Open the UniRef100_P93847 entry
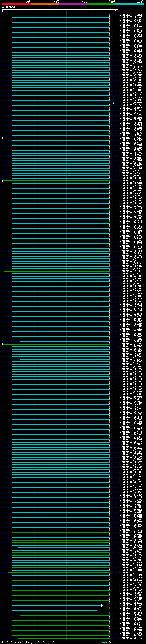This screenshot has height=644, width=146. [131, 32]
